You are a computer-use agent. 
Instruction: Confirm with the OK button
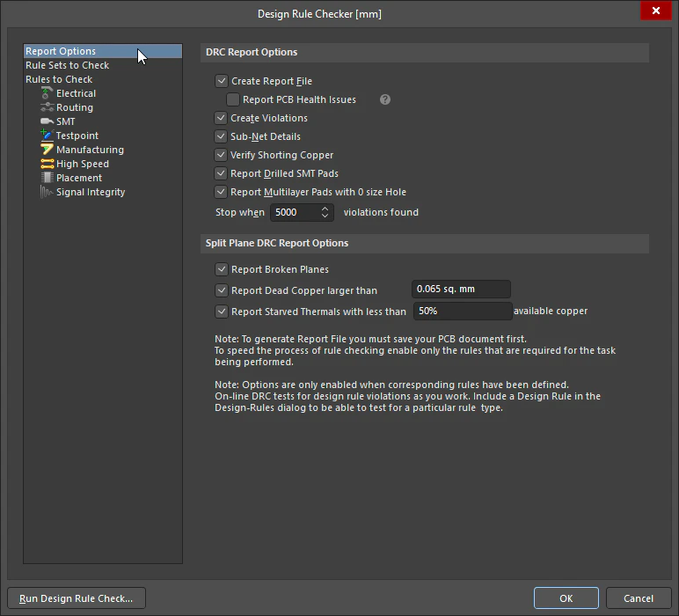pyautogui.click(x=566, y=598)
